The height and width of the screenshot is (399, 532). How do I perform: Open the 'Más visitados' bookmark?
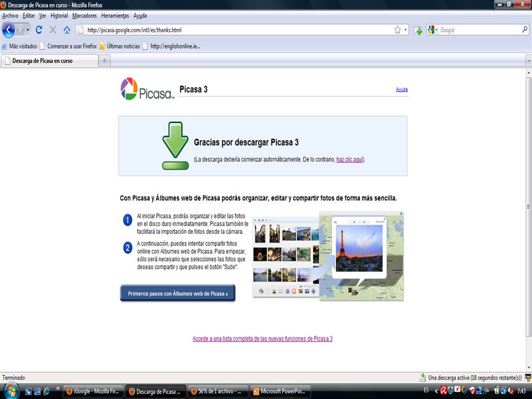pyautogui.click(x=20, y=46)
